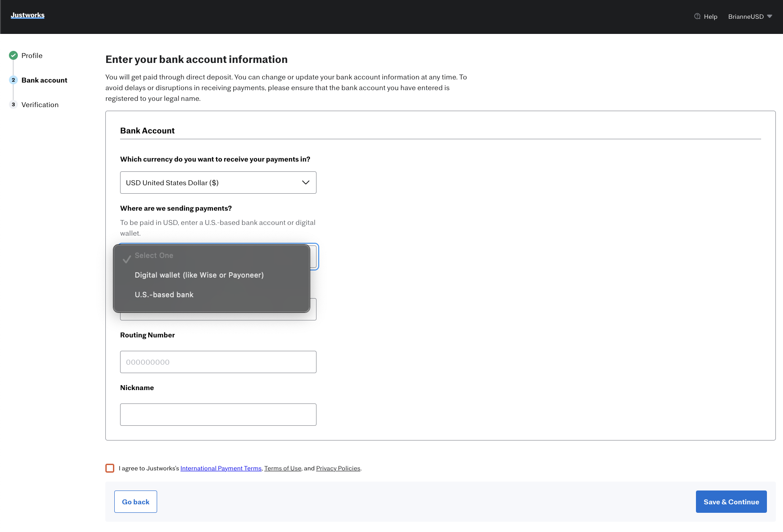The image size is (783, 532).
Task: Pick the Select One placeholder option
Action: point(154,255)
